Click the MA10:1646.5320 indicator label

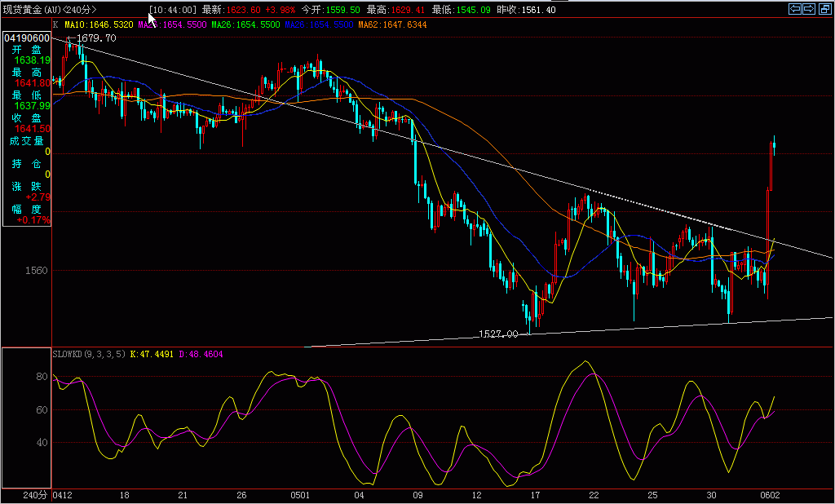99,24
